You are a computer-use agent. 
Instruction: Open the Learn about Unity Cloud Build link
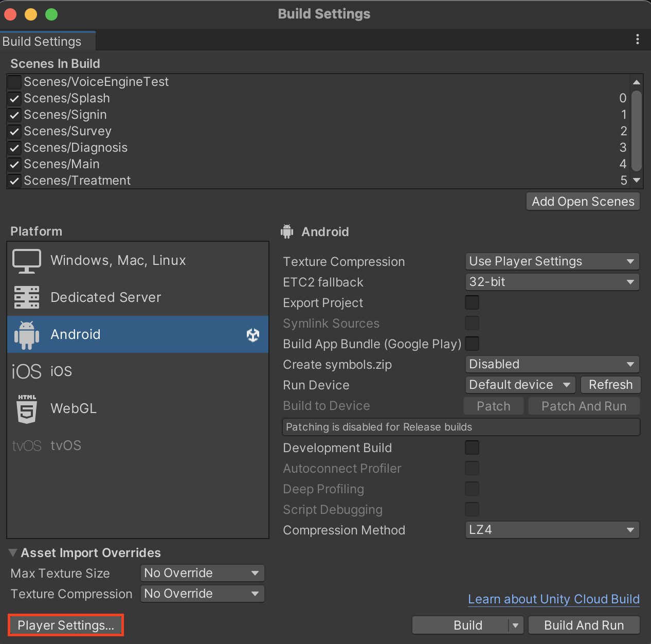coord(554,599)
